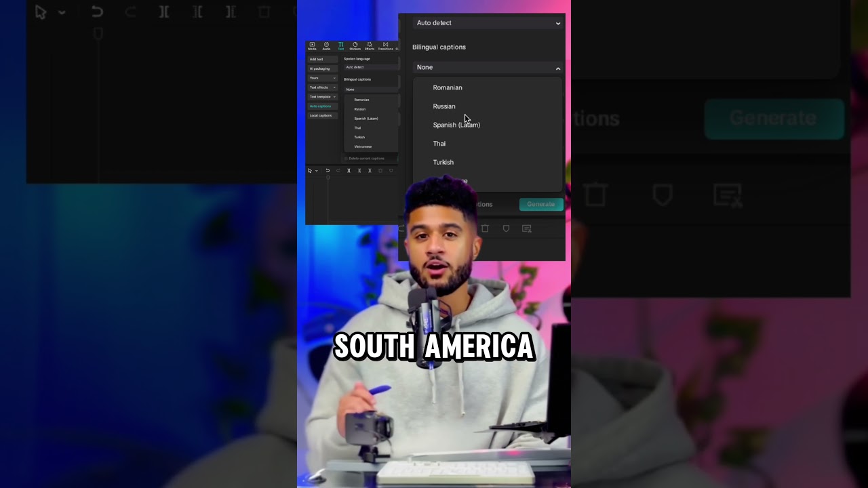This screenshot has height=488, width=868.
Task: Click Redo icon in the small timeline toolbar
Action: click(338, 171)
